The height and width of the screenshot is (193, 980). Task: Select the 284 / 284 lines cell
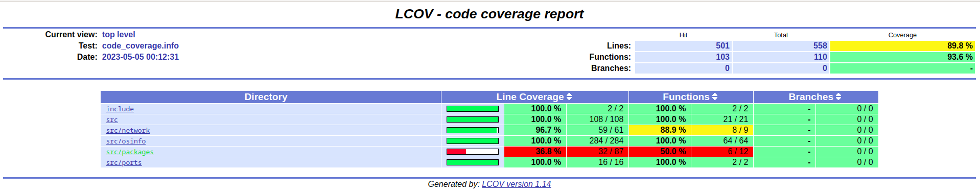click(597, 141)
